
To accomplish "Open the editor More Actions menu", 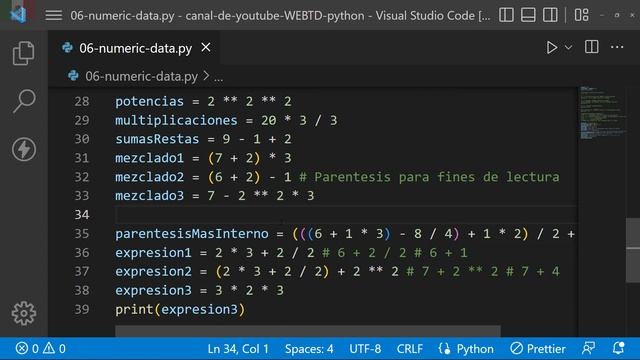I will pos(617,47).
